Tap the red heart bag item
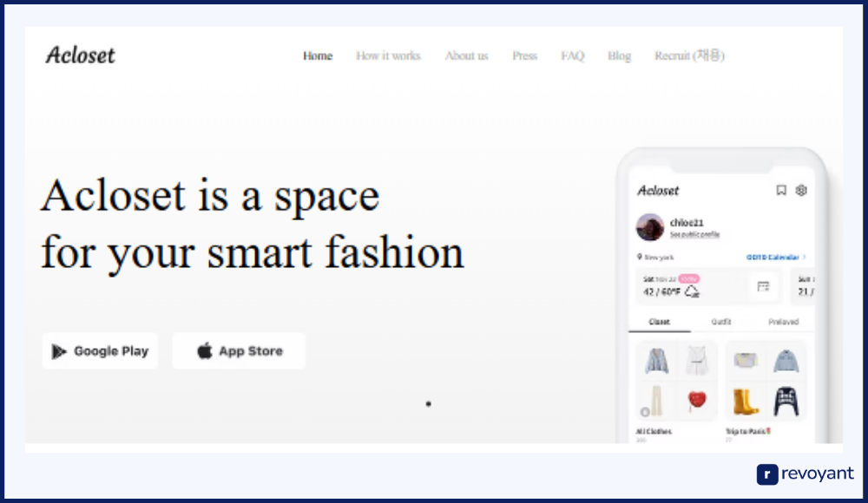Viewport: 868px width, 503px height. (697, 401)
